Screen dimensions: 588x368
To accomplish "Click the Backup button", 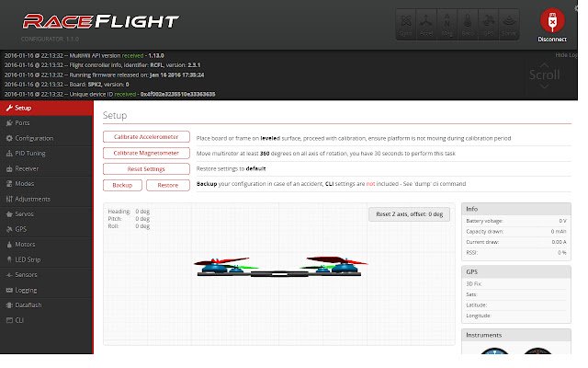I will point(122,185).
